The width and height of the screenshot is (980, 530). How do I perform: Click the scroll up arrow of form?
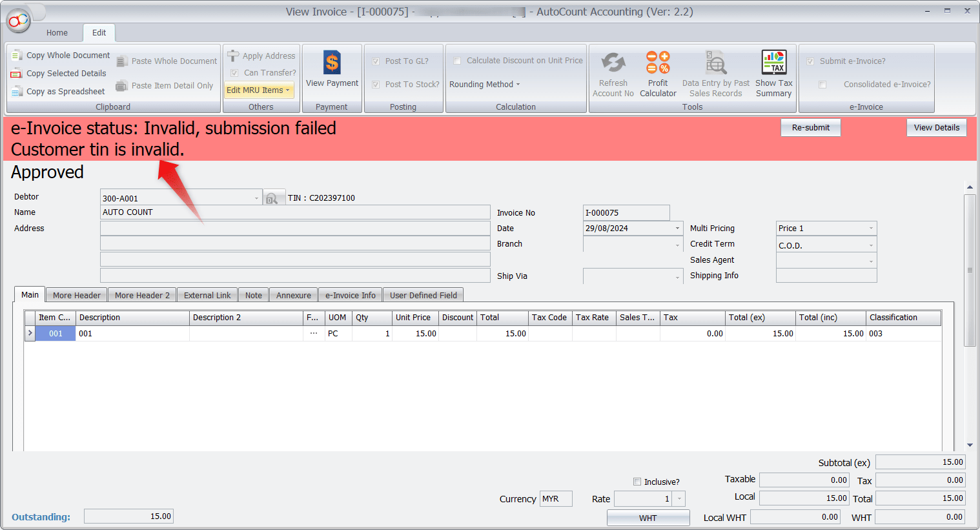click(x=970, y=187)
